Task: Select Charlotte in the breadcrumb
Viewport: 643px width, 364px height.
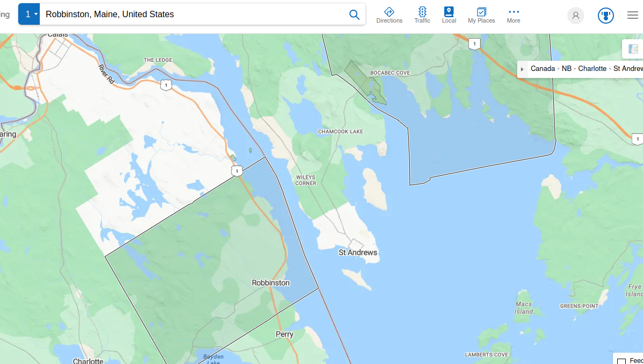Action: [x=592, y=68]
